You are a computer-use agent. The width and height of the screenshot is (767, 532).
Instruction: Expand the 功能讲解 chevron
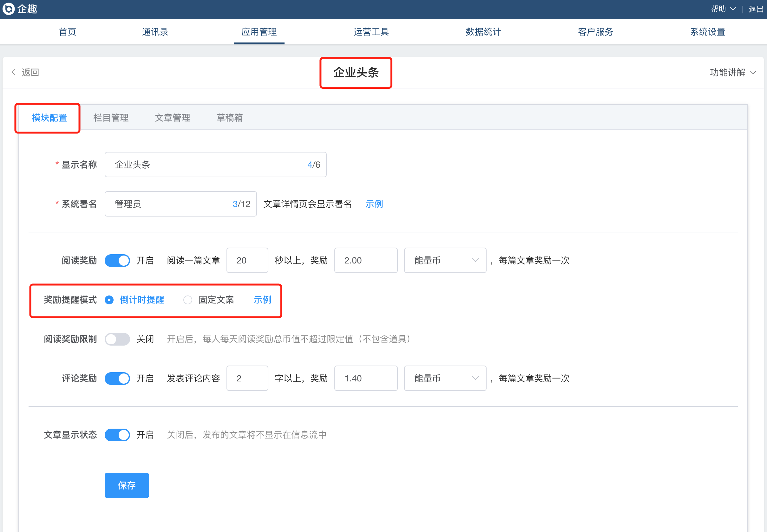753,72
